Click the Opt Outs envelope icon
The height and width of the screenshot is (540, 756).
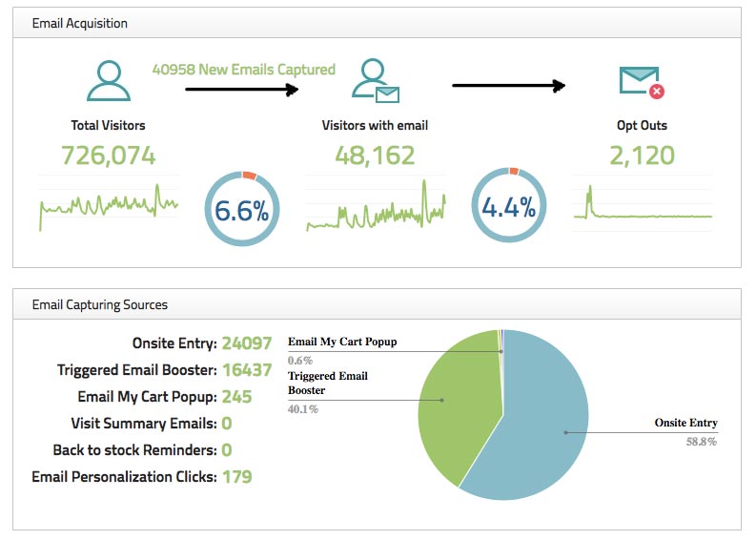(x=641, y=81)
